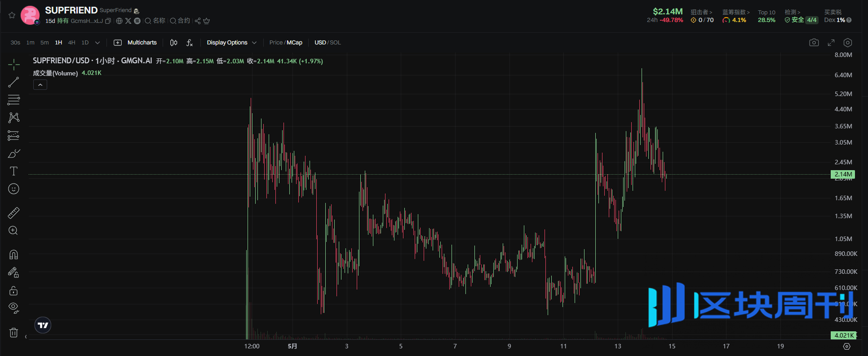Click the SUPFRIEND token avatar

30,15
